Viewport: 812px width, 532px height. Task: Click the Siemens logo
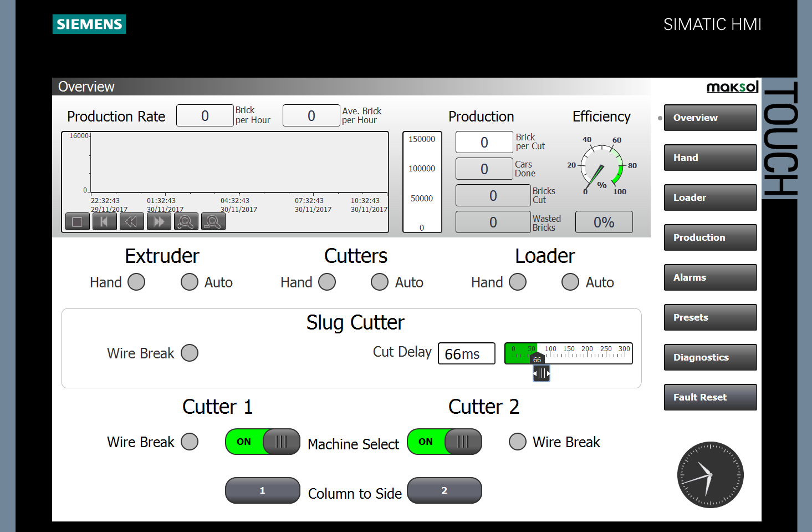(x=89, y=24)
